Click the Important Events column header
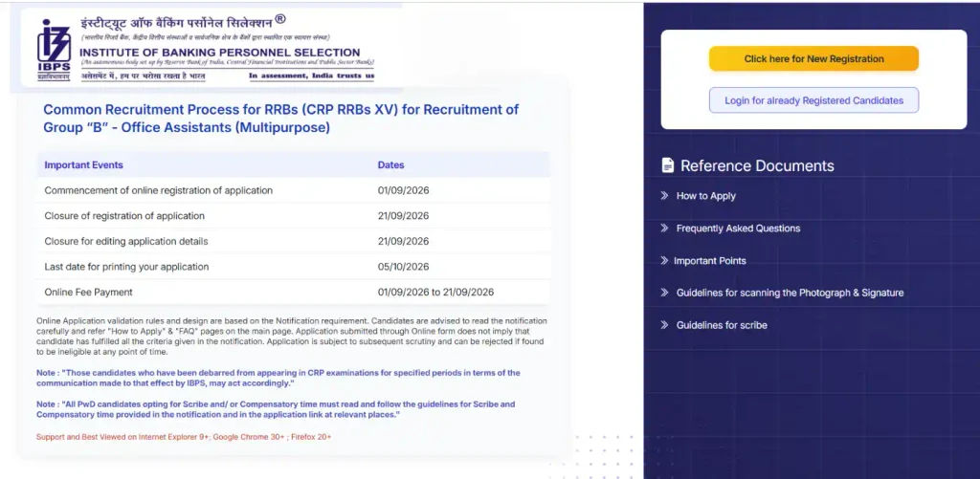Image resolution: width=980 pixels, height=479 pixels. 84,164
